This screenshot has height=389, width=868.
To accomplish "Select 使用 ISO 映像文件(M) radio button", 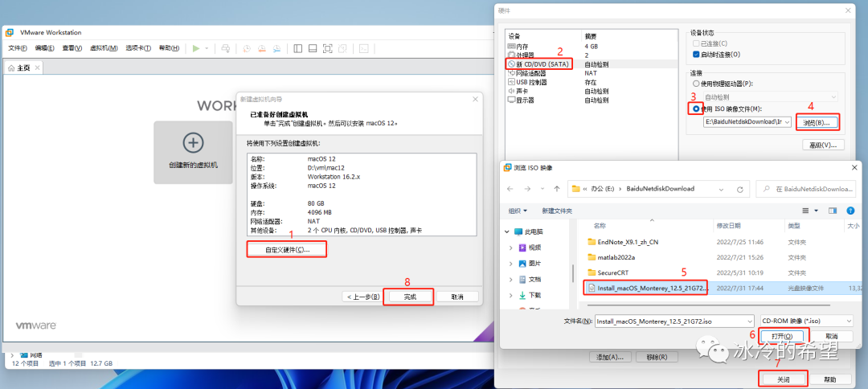I will click(696, 109).
